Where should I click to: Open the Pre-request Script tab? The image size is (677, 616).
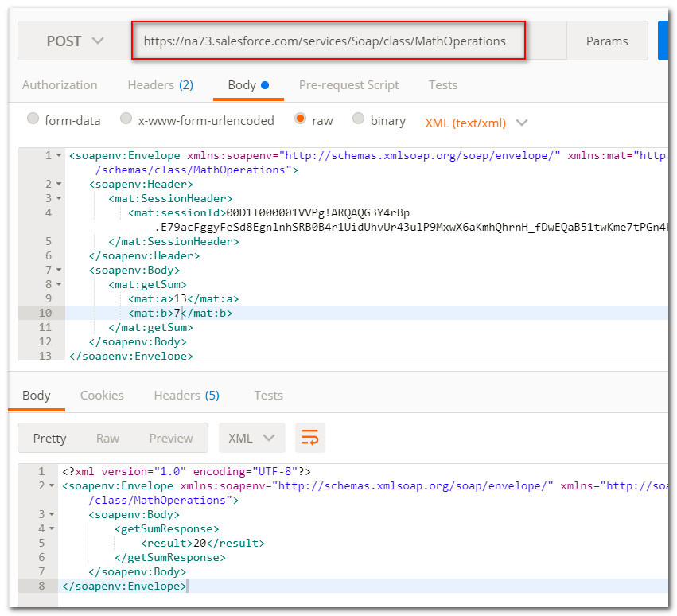[349, 84]
